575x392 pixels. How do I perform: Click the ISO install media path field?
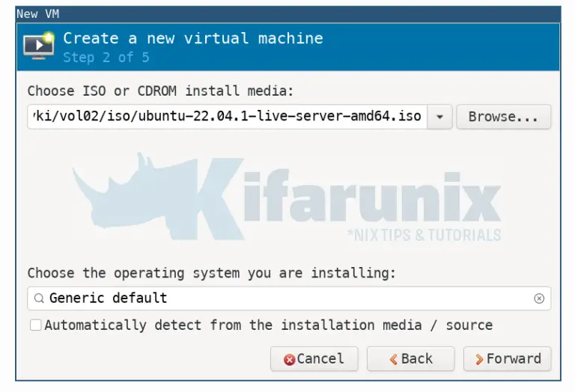click(228, 117)
